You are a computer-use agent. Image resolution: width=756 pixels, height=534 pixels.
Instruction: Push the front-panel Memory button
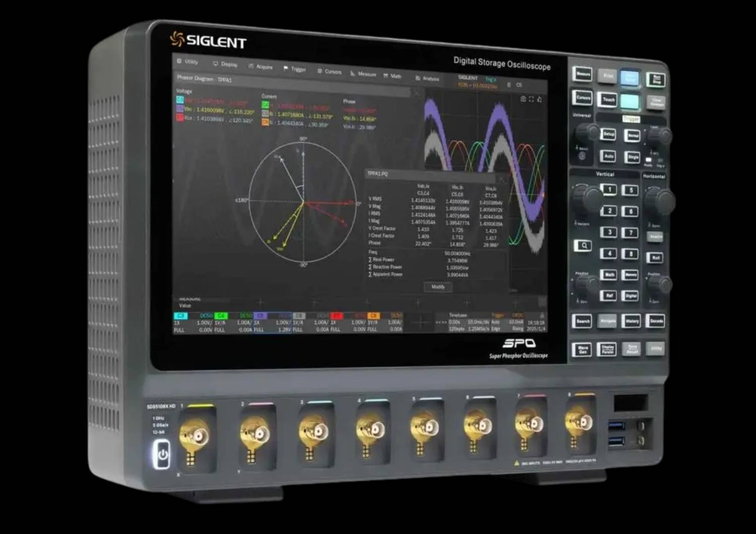click(x=631, y=275)
